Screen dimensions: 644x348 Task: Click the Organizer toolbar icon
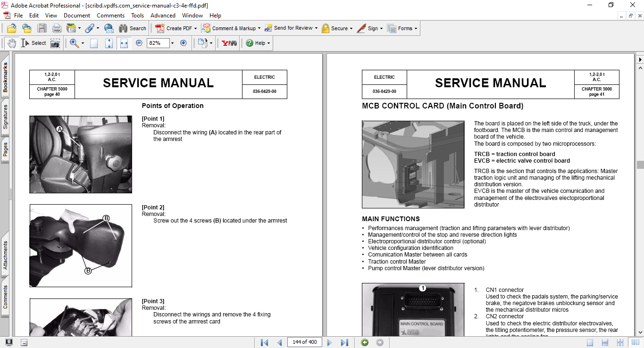click(x=71, y=28)
